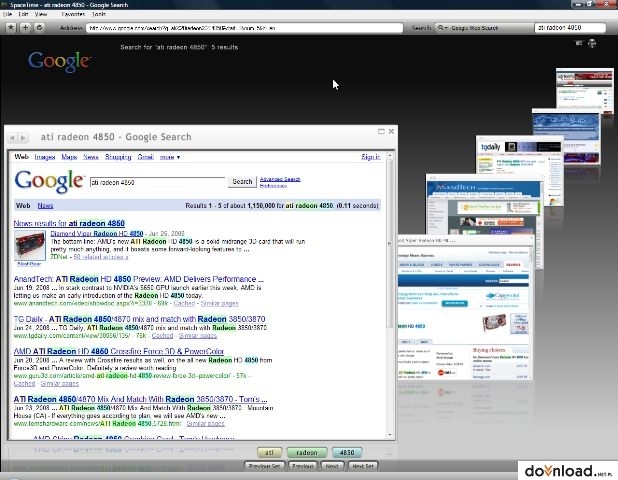Screen dimensions: 618x480
Task: Click the Next button
Action: click(x=332, y=466)
